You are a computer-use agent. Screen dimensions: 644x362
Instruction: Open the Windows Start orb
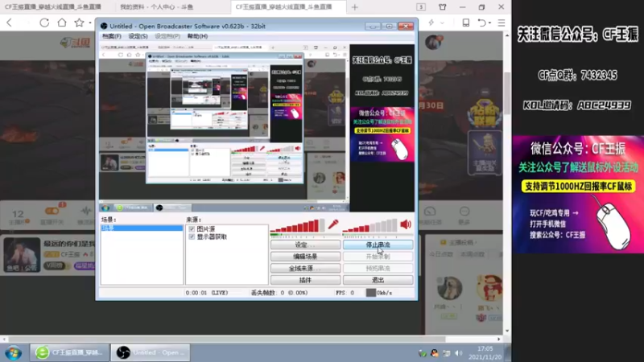coord(13,352)
